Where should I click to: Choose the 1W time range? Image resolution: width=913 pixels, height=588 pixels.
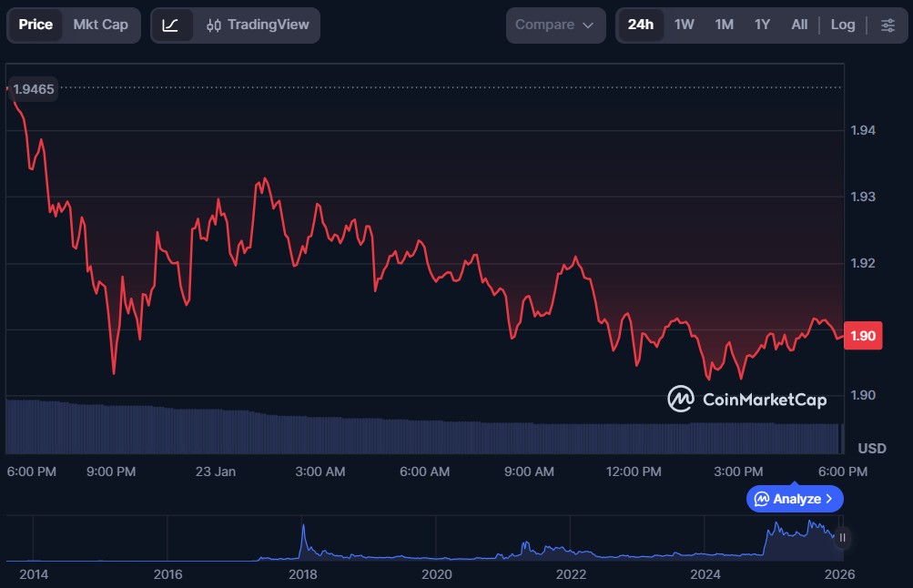pos(684,25)
